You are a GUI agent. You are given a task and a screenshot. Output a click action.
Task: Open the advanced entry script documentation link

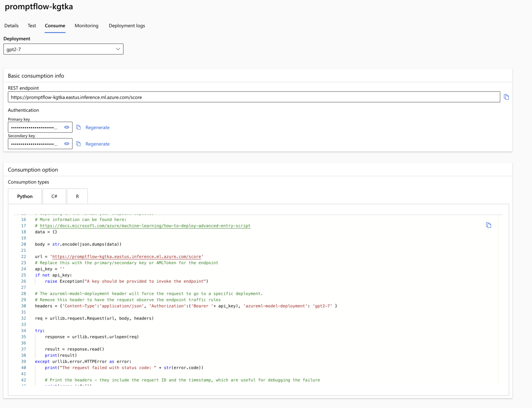(145, 225)
